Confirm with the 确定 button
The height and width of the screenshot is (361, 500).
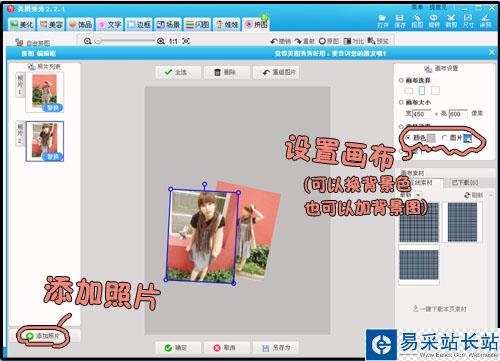point(178,348)
